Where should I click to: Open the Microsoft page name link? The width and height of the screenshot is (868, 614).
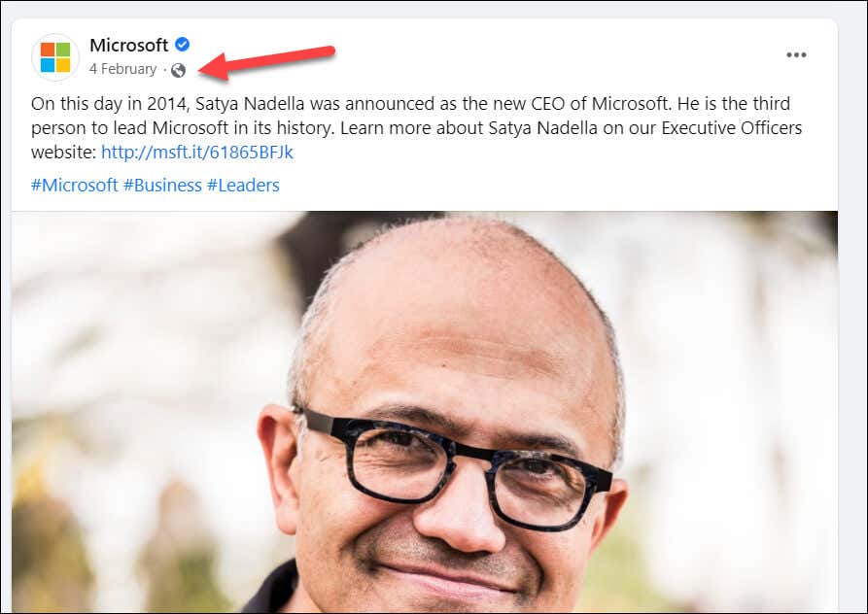coord(128,45)
